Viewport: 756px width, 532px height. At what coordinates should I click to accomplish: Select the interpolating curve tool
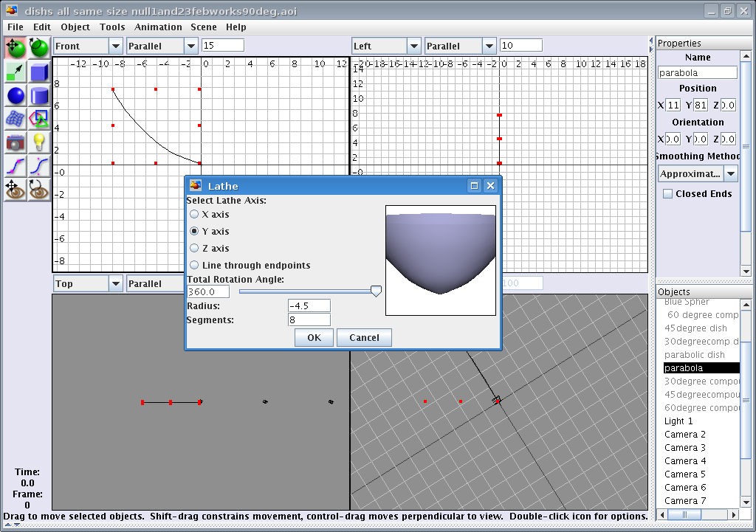tap(16, 166)
